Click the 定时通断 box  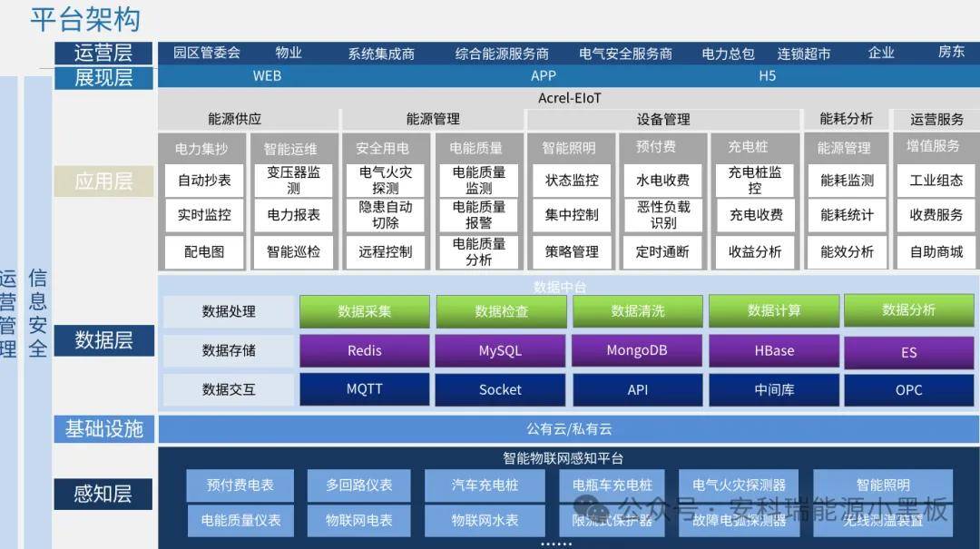point(662,251)
